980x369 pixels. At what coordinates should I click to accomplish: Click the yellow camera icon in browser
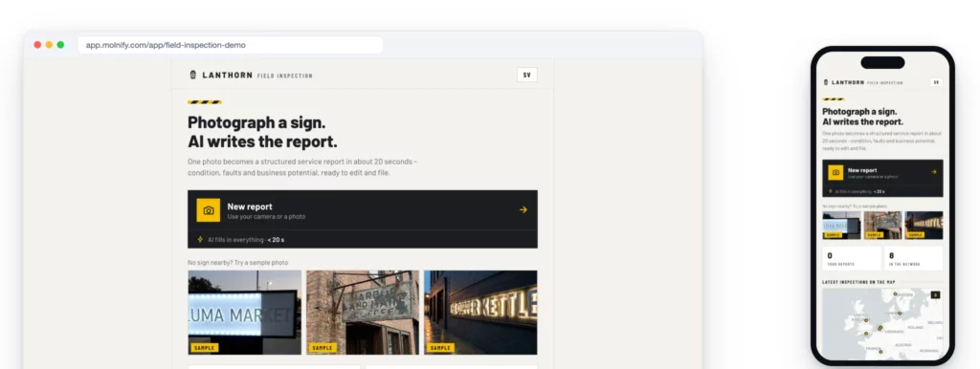209,210
